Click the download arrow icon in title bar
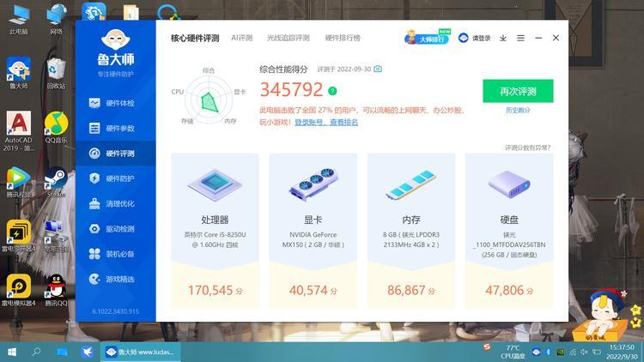This screenshot has height=362, width=644. [503, 38]
